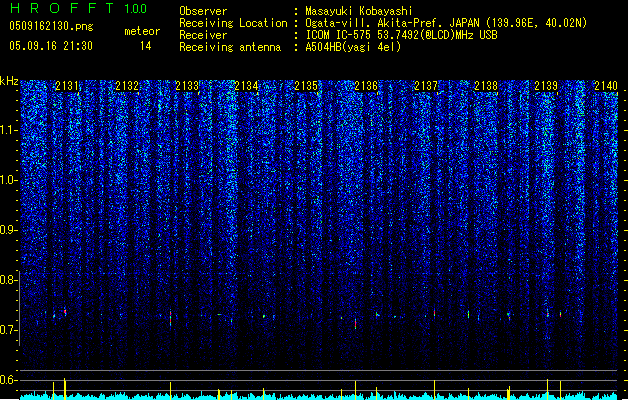Click the 2140 time marker
This screenshot has height=400, width=629.
(x=606, y=86)
